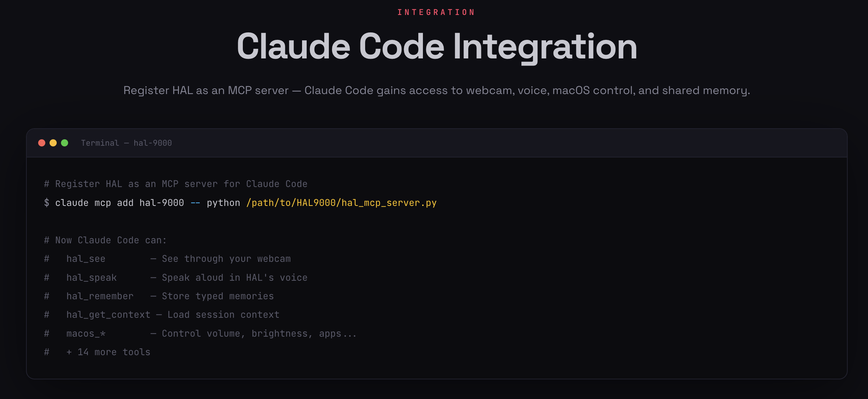
Task: Click the 'claude mcp add hal-9000' command text
Action: 119,203
